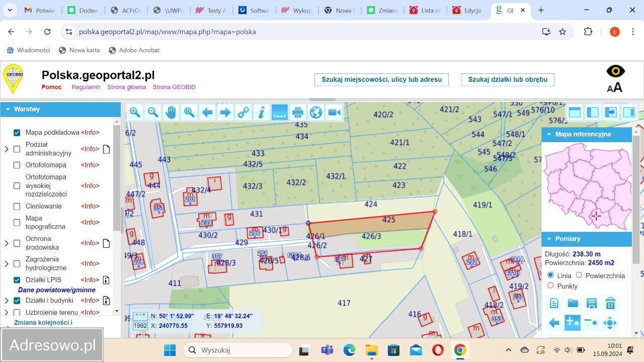The image size is (644, 362).
Task: Click the zoom in magnifier tool
Action: click(134, 113)
